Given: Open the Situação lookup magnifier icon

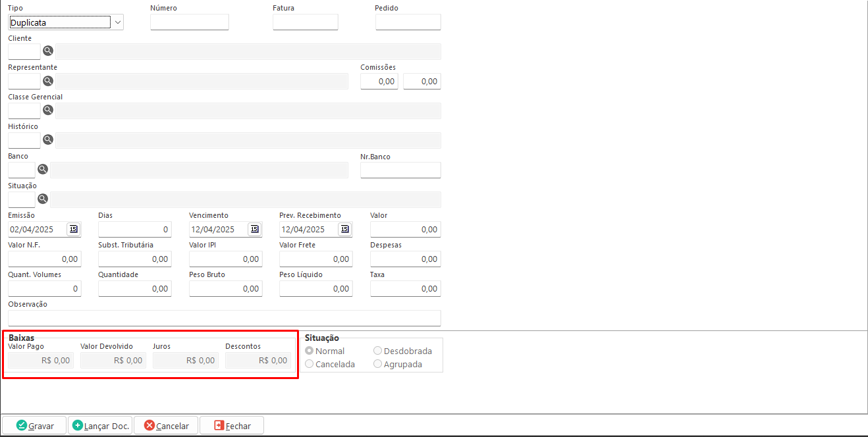Looking at the screenshot, I should [43, 199].
